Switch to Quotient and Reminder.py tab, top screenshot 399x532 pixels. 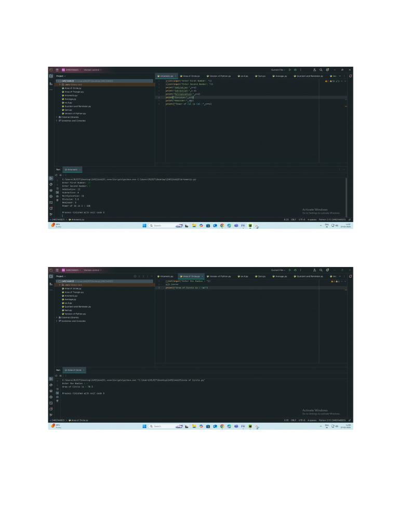pos(309,76)
